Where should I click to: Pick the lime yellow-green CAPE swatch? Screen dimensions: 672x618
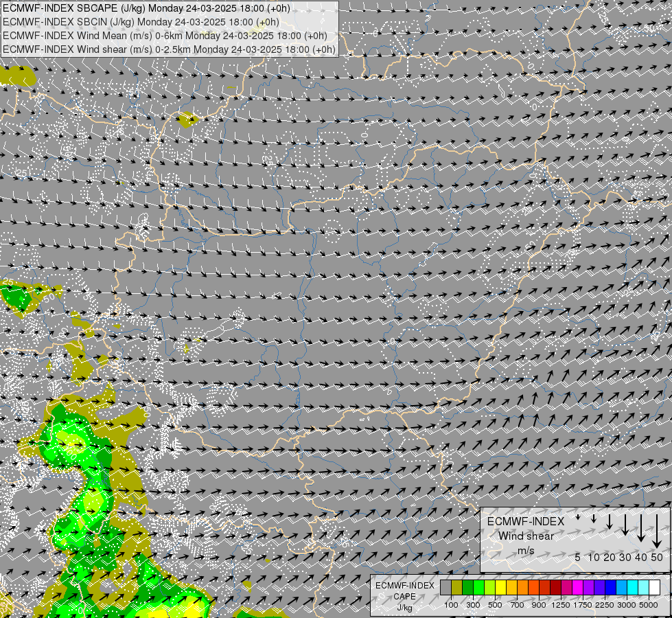[x=490, y=588]
